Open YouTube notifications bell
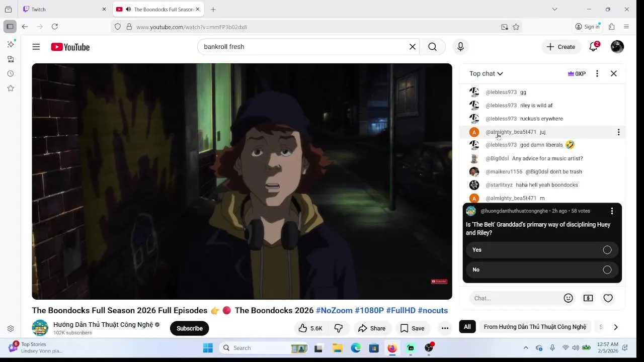 pos(594,47)
